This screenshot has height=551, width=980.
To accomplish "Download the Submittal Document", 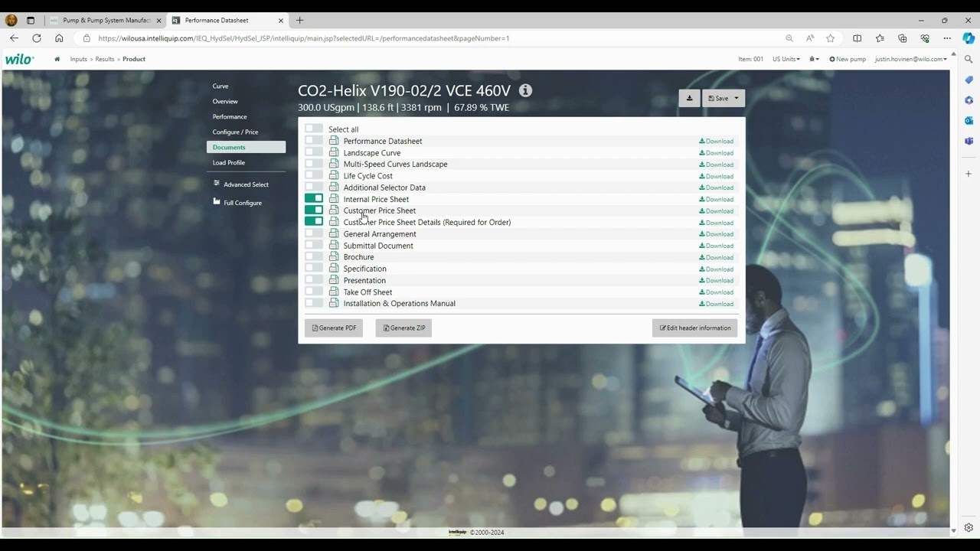I will [x=716, y=246].
